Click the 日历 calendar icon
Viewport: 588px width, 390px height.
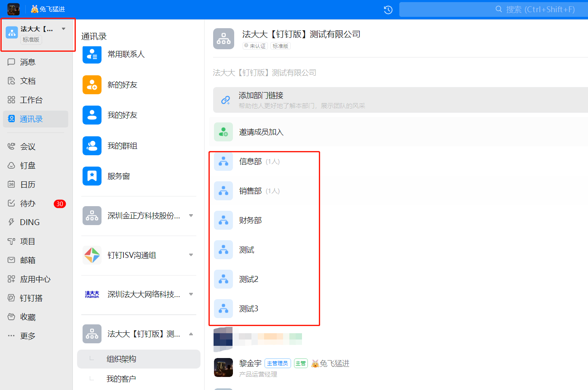coord(11,184)
